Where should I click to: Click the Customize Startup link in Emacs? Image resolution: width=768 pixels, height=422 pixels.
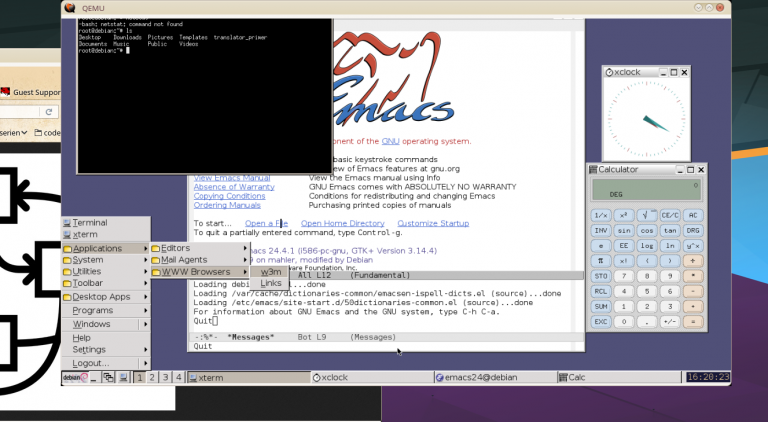[x=433, y=223]
